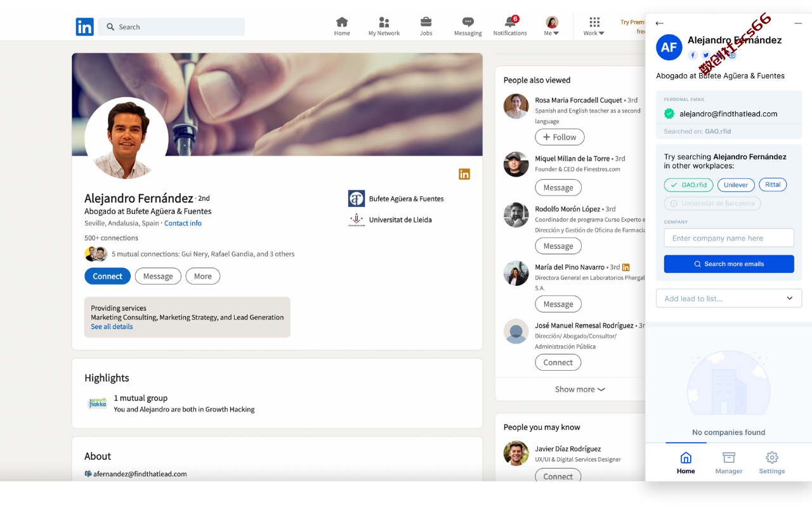Screen dimensions: 812x508
Task: Message Miquel Millan de la Torre
Action: [558, 187]
